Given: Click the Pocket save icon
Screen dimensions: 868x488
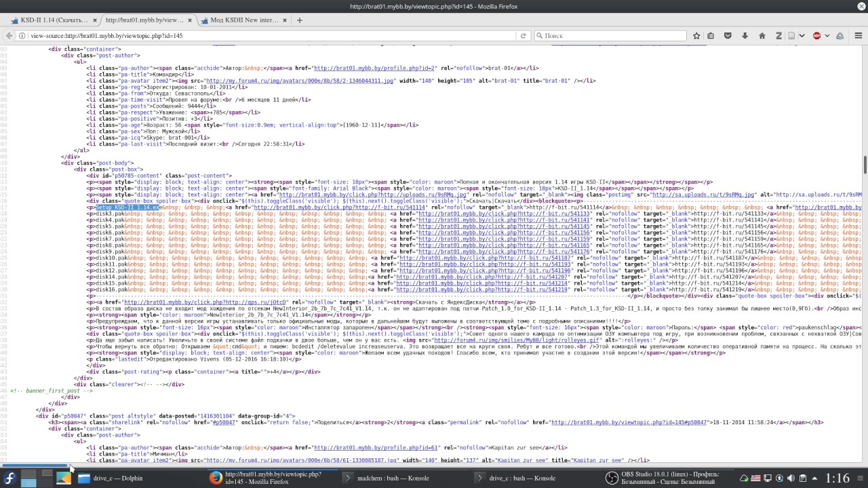Looking at the screenshot, I should click(728, 35).
